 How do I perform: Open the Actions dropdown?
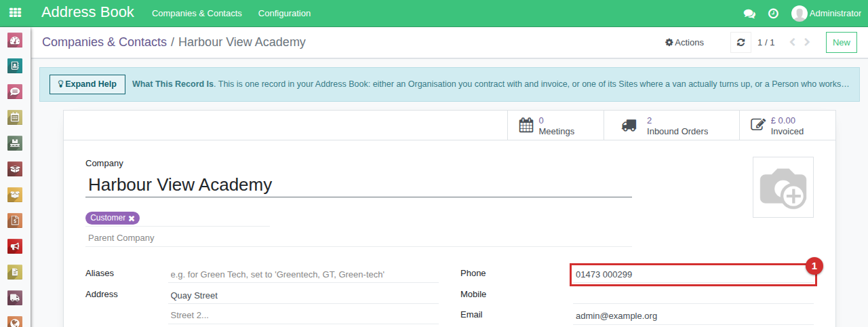[685, 42]
